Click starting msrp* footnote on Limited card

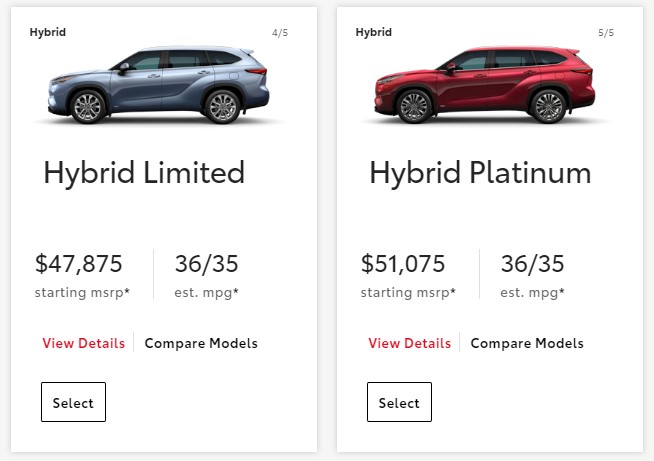(82, 292)
